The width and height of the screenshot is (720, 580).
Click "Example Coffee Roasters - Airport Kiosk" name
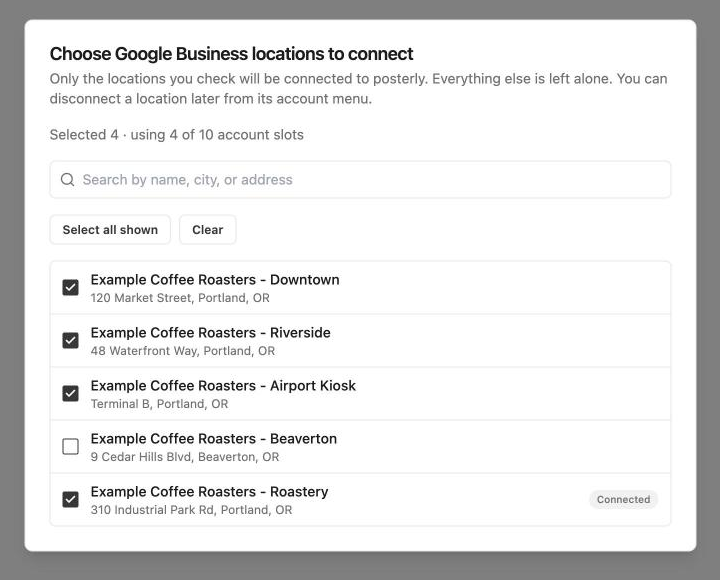tap(223, 386)
